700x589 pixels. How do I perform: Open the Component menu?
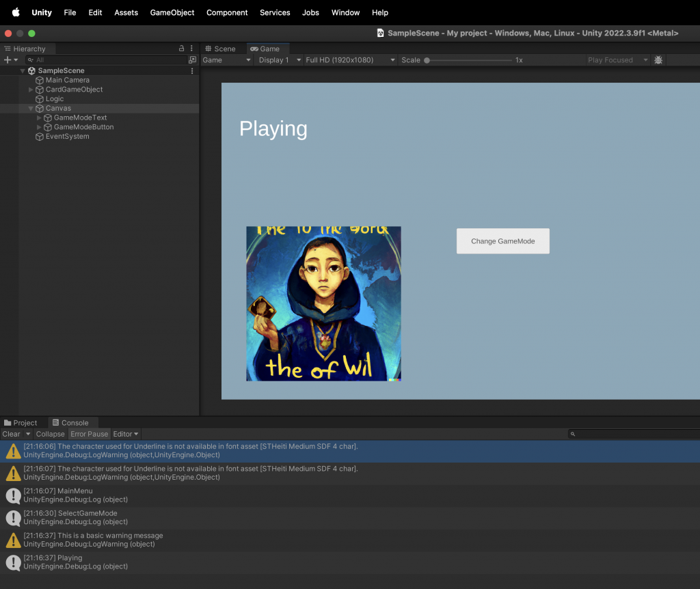(x=227, y=12)
